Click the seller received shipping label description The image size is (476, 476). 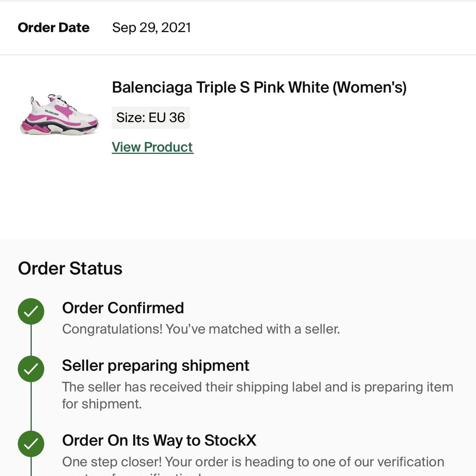click(257, 395)
